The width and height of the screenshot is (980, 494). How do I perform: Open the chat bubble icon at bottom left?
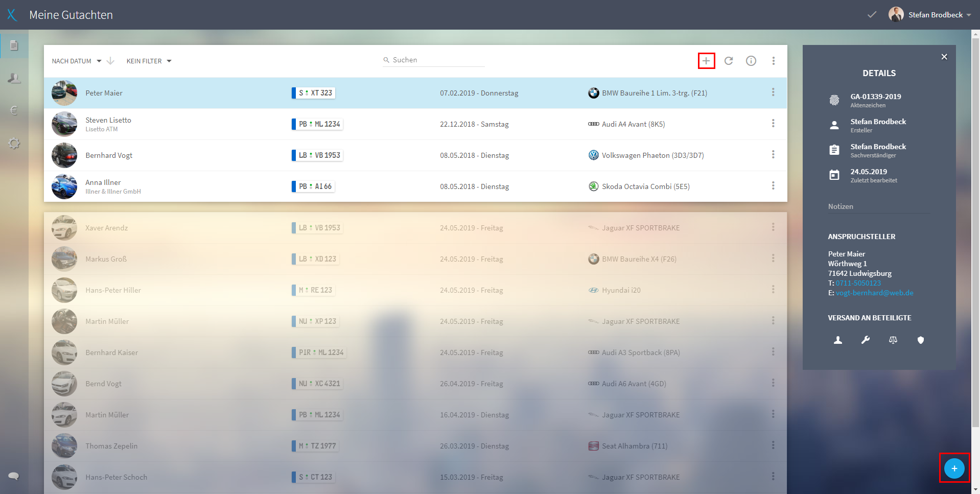pos(14,476)
